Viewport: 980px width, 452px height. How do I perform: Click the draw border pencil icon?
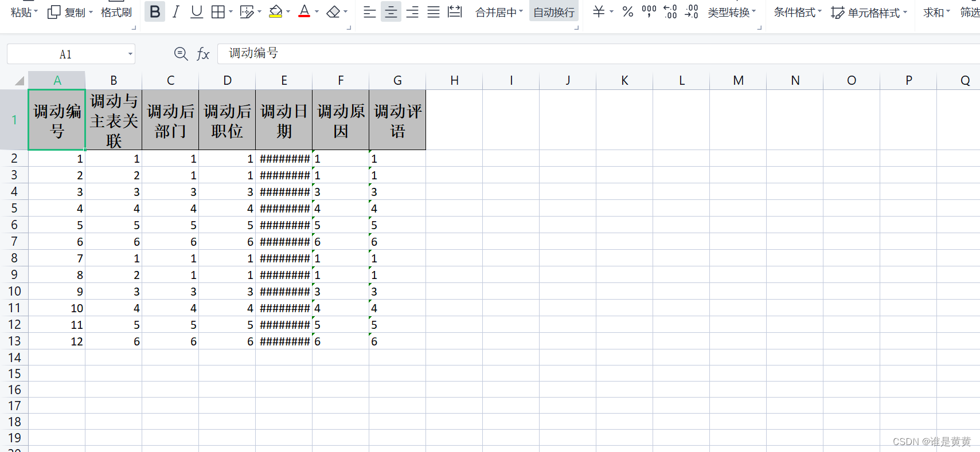[x=247, y=11]
